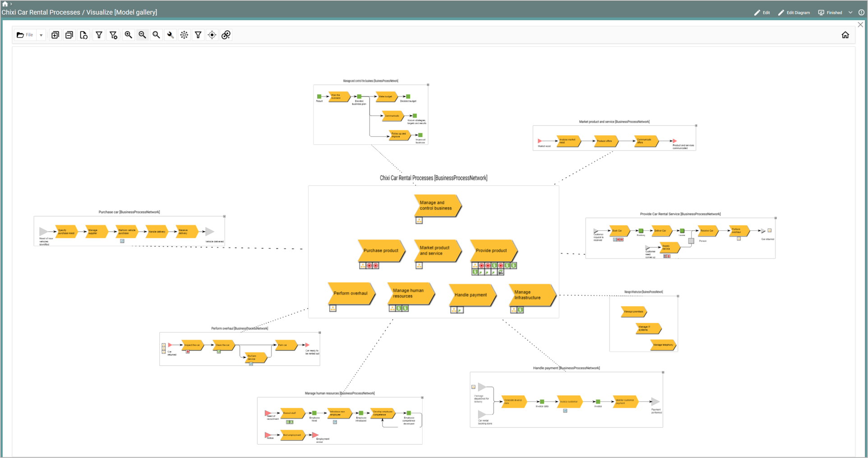The image size is (868, 458).
Task: Click the page title Chixi Car Rental Processes / Visualize
Action: point(79,12)
